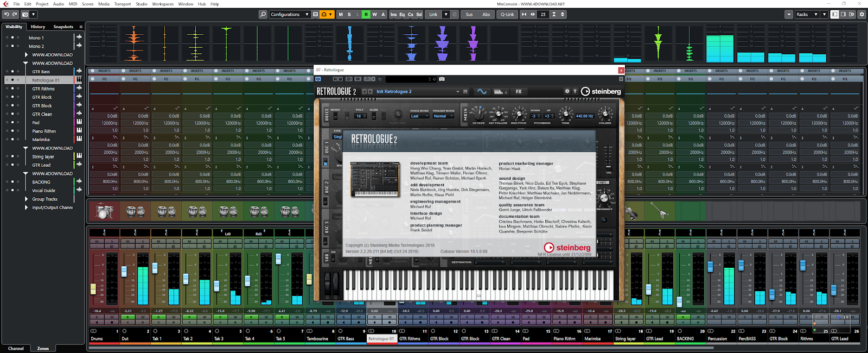Click the Increase Channel Width arrows icon
Viewport: 868px width, 353px height.
[x=533, y=15]
